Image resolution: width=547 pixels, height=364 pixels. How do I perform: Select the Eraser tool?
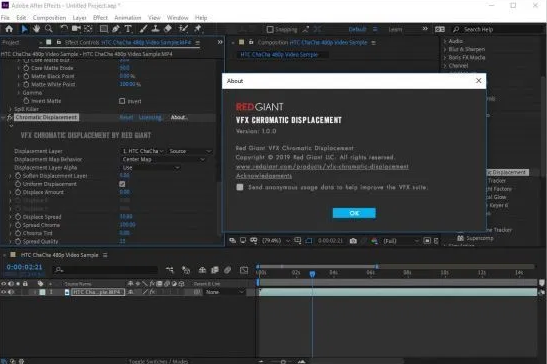pyautogui.click(x=168, y=29)
